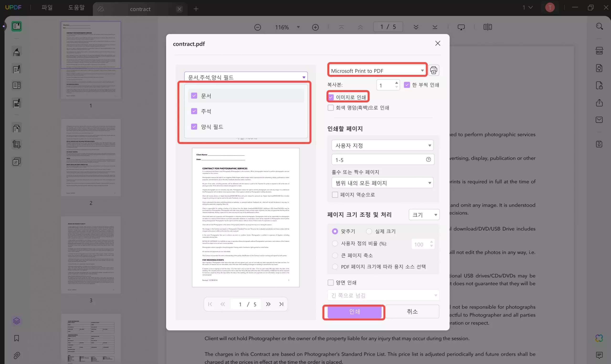The image size is (611, 364).
Task: Click the Share upload icon
Action: point(599,103)
